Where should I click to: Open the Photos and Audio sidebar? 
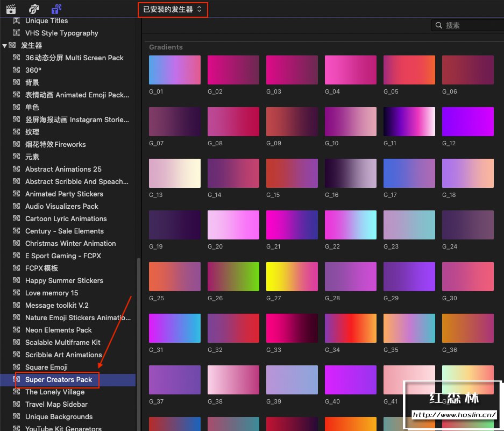pyautogui.click(x=34, y=9)
